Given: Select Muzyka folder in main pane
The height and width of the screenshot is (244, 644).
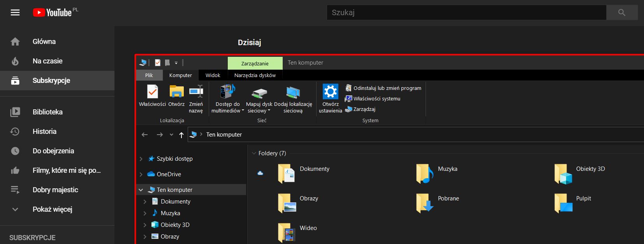Looking at the screenshot, I should (437, 174).
